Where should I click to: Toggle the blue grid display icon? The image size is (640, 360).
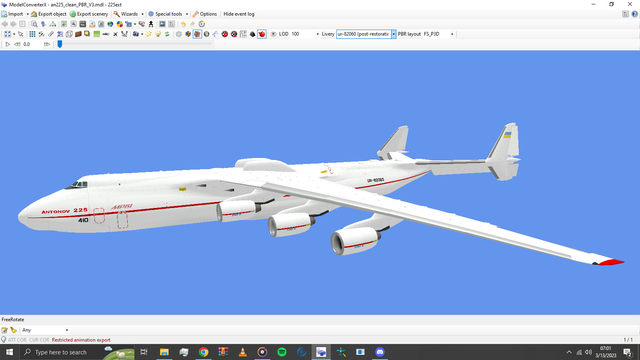click(32, 34)
